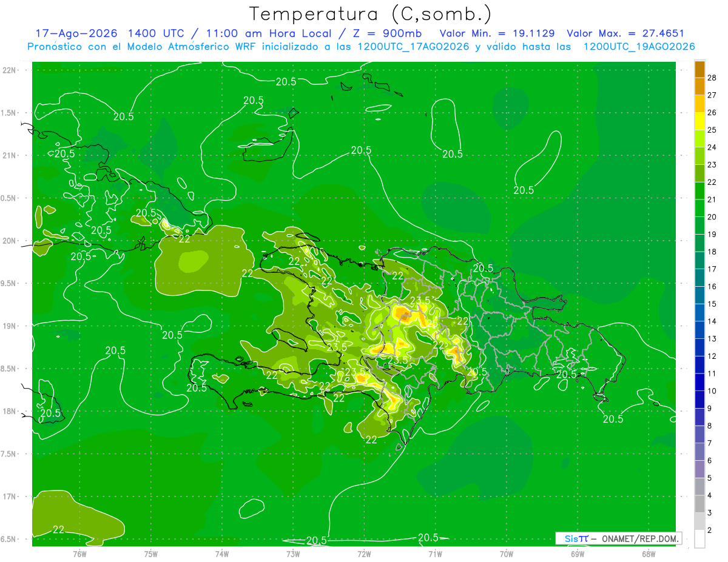Screen dimensions: 728x562
Task: Click the 75W longitude axis label
Action: click(150, 554)
